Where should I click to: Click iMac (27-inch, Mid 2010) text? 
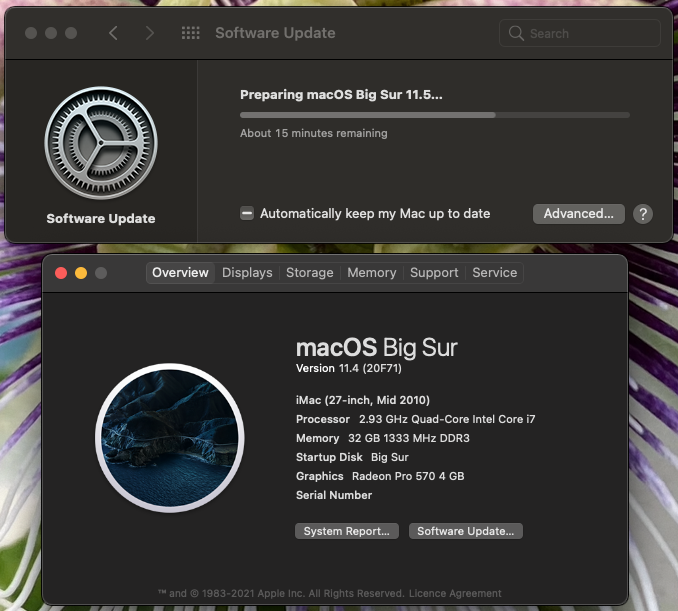tap(363, 400)
